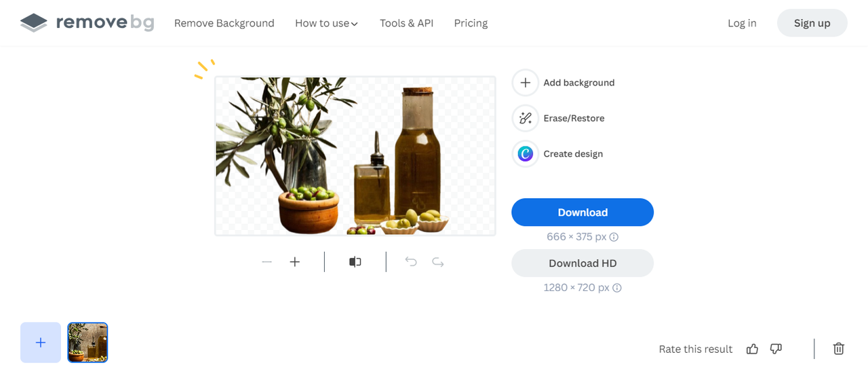Viewport: 868px width, 380px height.
Task: Zoom in with the plus icon
Action: tap(295, 262)
